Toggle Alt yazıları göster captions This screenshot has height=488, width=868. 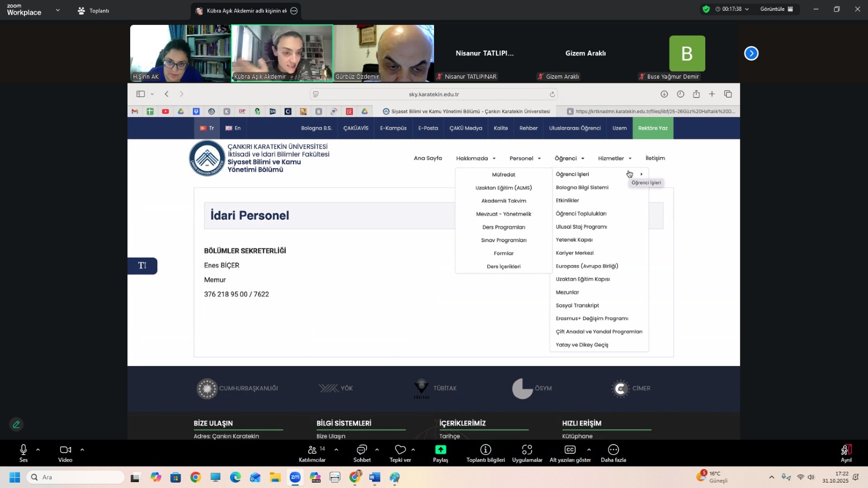click(x=570, y=453)
